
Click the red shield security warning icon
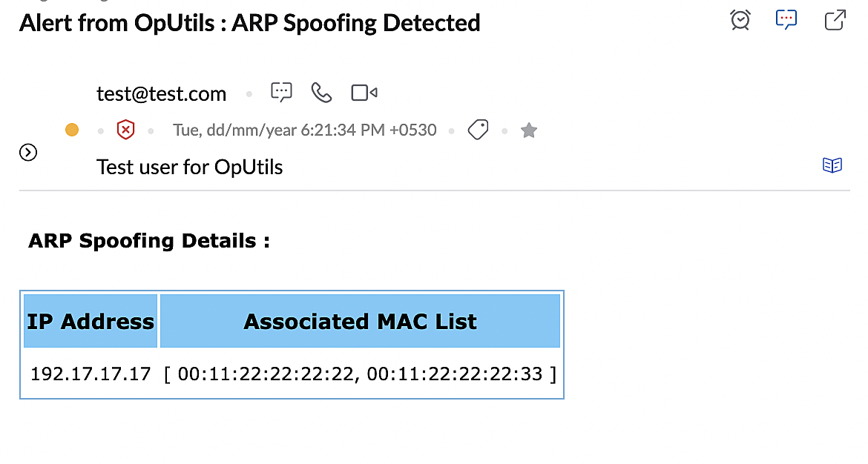click(126, 130)
